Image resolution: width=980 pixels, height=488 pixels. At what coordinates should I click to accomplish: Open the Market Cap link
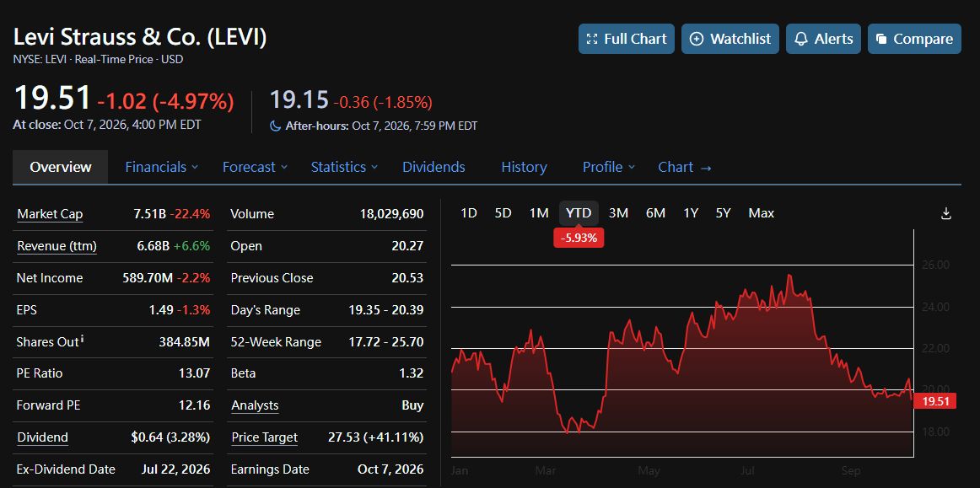50,214
